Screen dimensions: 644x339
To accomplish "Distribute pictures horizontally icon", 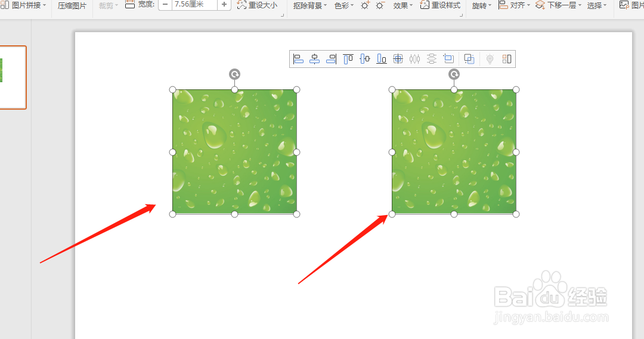I will pyautogui.click(x=415, y=59).
